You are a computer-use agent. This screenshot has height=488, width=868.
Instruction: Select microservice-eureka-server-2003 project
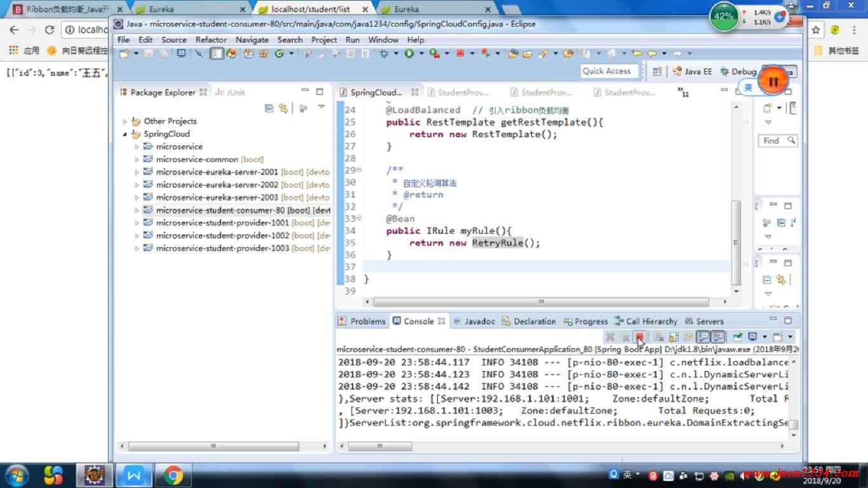[236, 198]
